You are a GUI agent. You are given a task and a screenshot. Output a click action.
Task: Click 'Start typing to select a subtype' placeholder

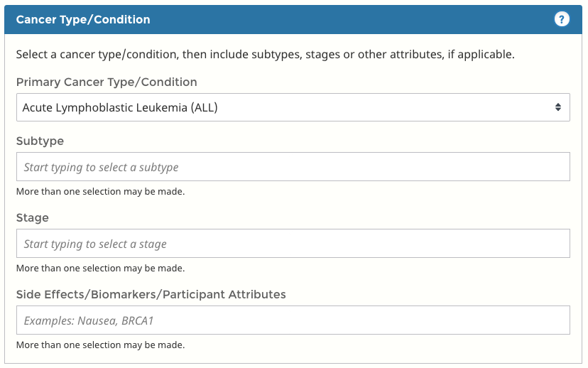[x=101, y=168]
